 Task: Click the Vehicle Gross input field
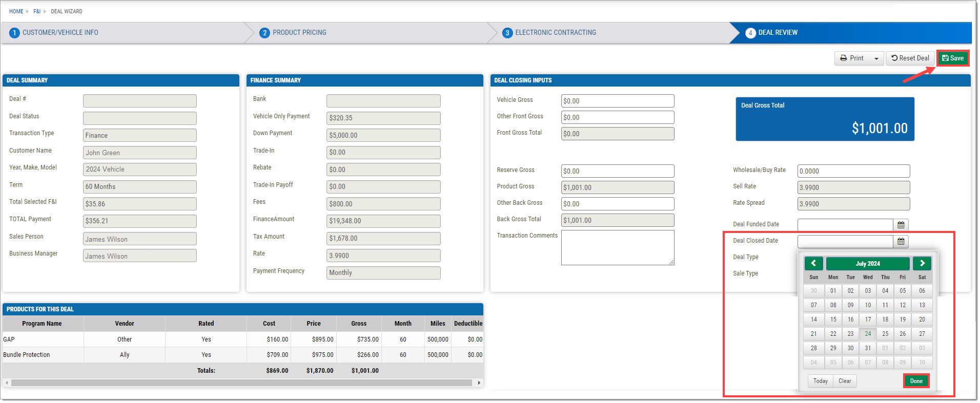pyautogui.click(x=618, y=101)
